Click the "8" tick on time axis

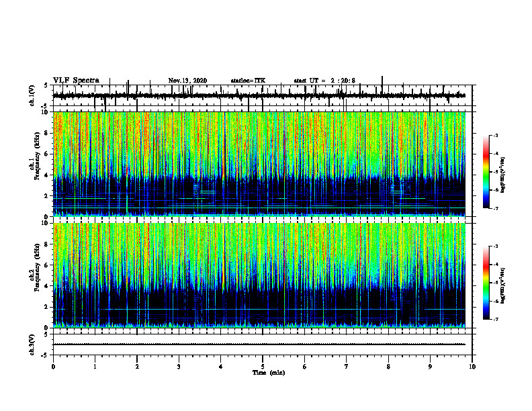[388, 367]
